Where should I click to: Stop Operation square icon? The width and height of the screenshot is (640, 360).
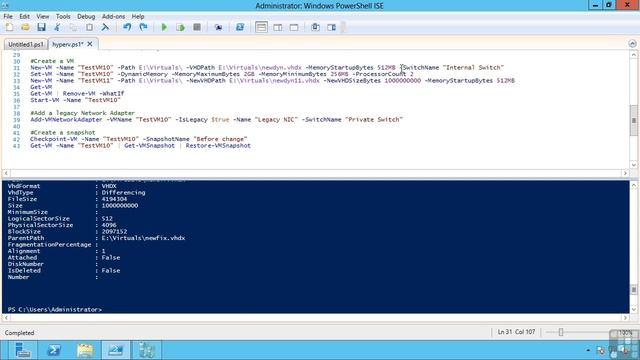point(197,27)
